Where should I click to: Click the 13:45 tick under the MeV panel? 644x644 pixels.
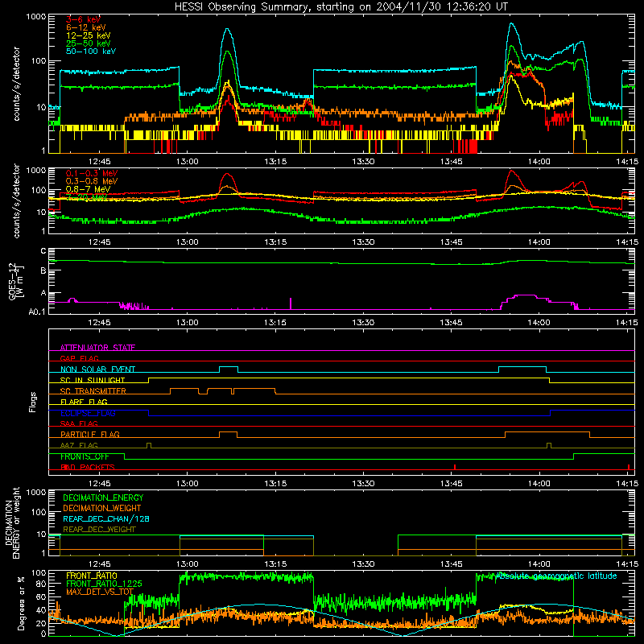tap(451, 242)
